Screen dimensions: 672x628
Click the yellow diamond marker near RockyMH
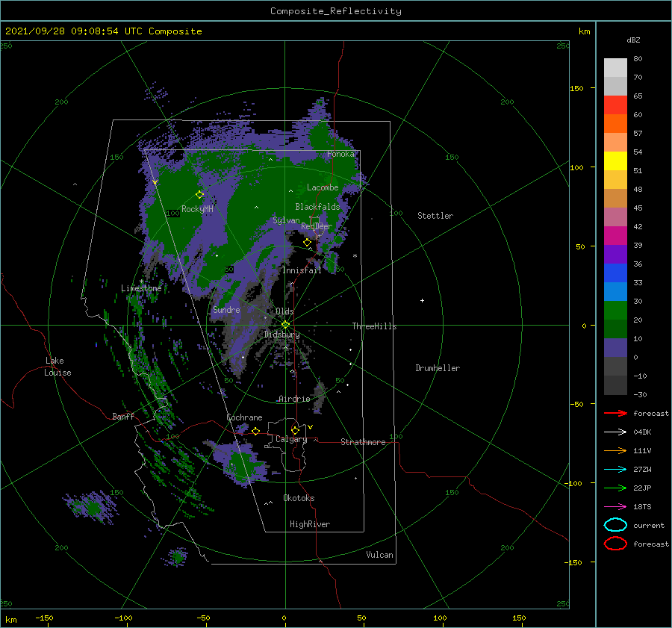tap(199, 195)
